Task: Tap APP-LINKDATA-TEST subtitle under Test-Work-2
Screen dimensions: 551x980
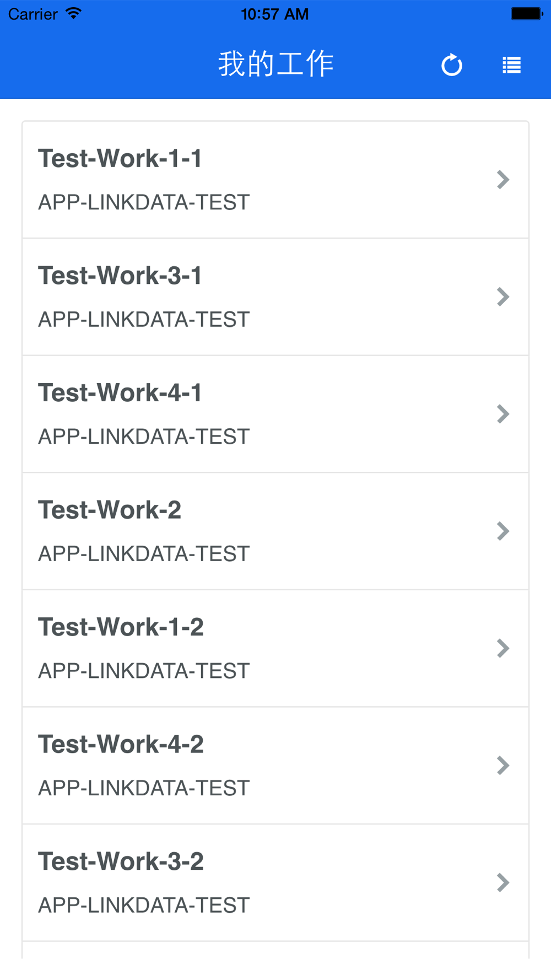Action: pyautogui.click(x=144, y=554)
